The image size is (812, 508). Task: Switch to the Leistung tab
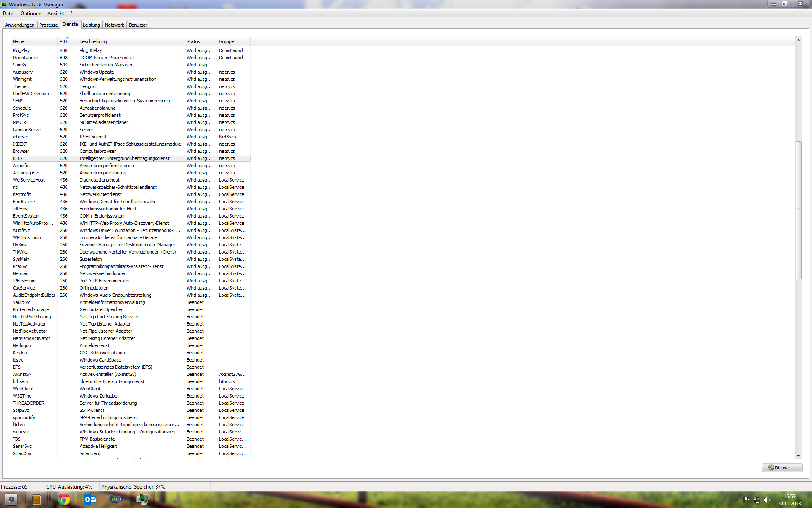click(x=91, y=25)
